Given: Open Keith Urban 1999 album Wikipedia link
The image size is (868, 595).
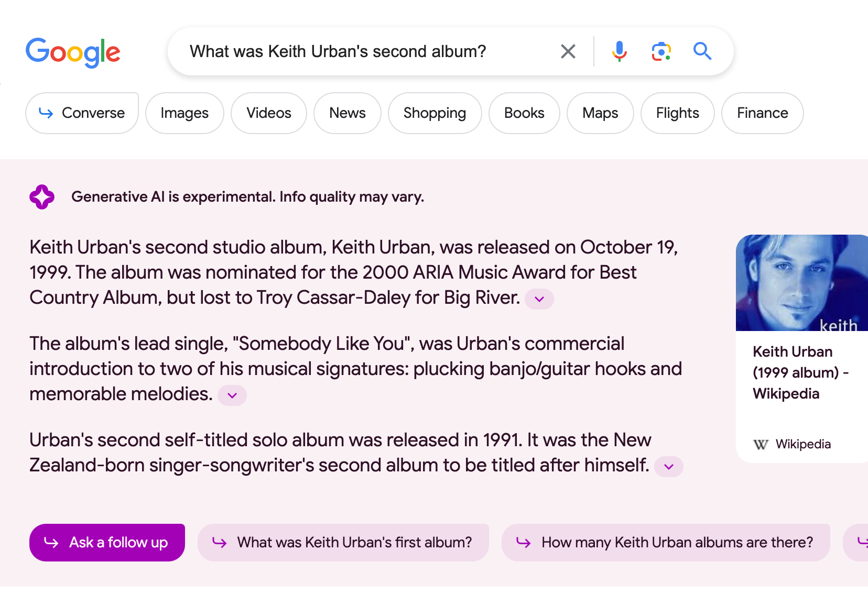Looking at the screenshot, I should tap(800, 372).
